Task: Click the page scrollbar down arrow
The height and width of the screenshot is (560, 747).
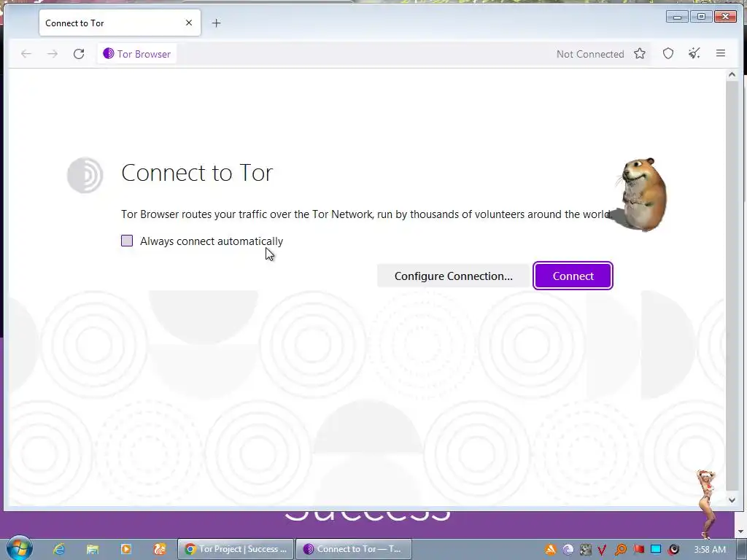Action: pos(732,499)
